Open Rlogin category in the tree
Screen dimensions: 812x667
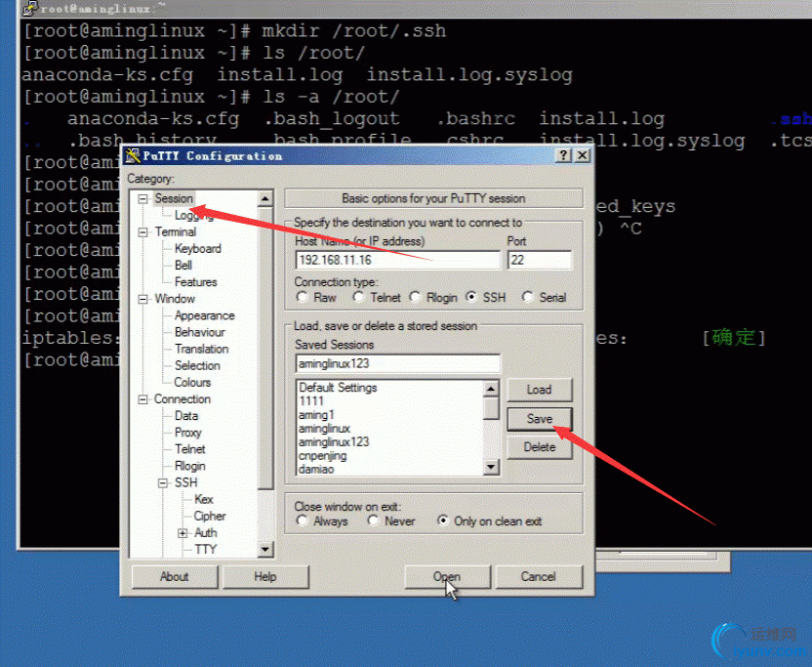tap(190, 466)
